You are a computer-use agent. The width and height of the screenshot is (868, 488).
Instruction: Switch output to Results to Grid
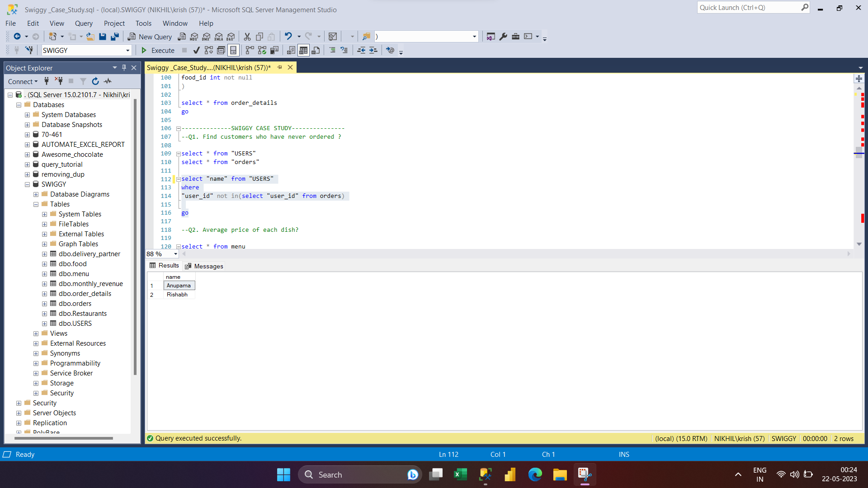coord(303,50)
